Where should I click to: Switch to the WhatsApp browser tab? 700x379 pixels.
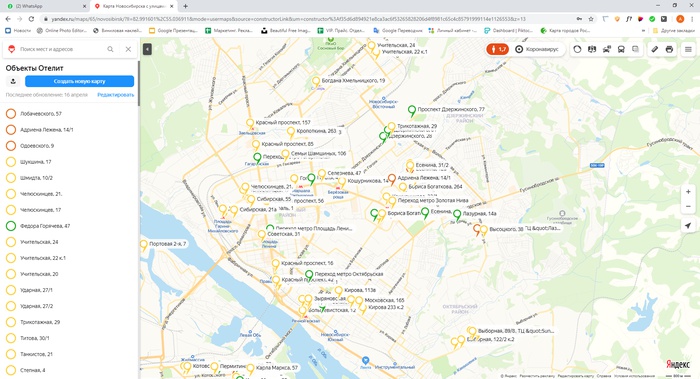point(46,6)
